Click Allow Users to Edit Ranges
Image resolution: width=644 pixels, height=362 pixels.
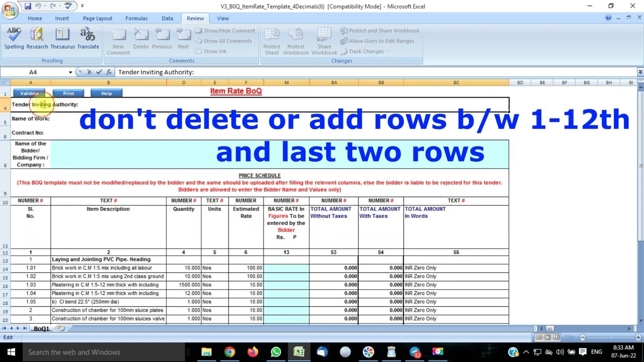377,41
